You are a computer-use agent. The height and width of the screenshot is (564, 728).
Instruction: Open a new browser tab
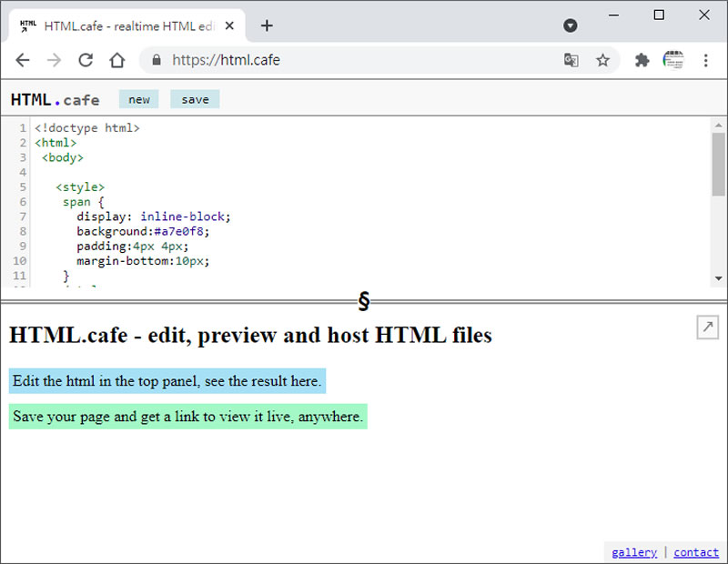click(267, 25)
